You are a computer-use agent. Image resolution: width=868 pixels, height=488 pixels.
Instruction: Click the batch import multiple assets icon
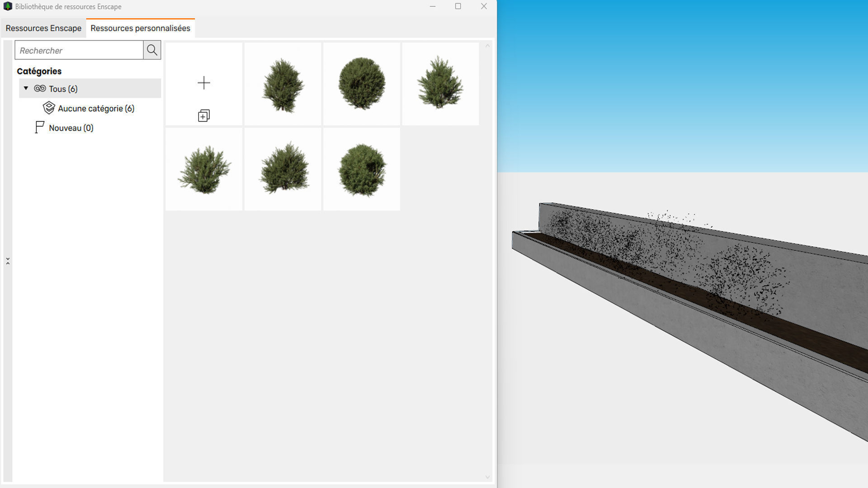point(204,116)
